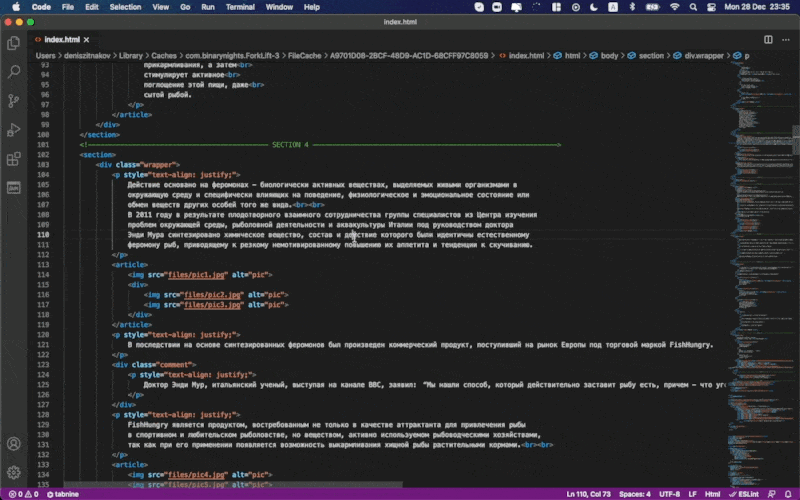The height and width of the screenshot is (500, 800).
Task: Open the Code menu
Action: tap(41, 7)
